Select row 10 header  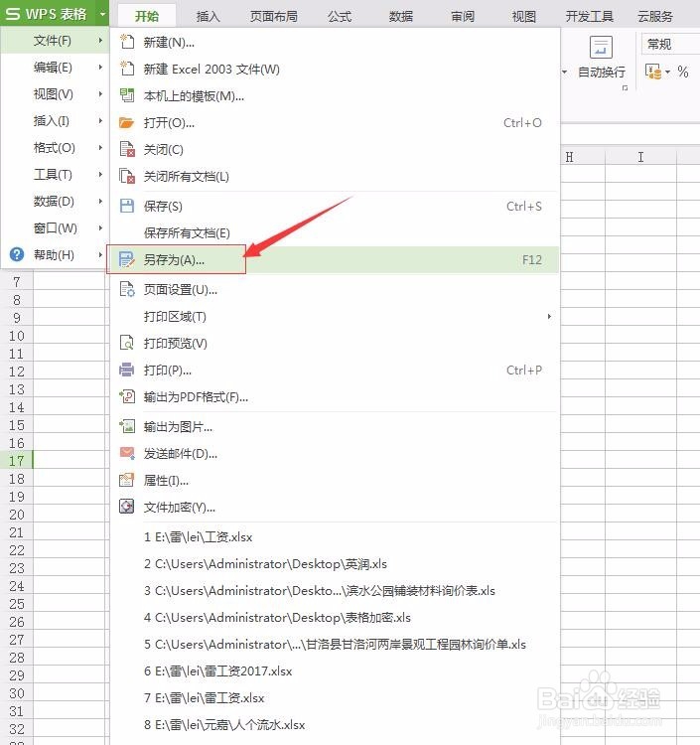17,336
